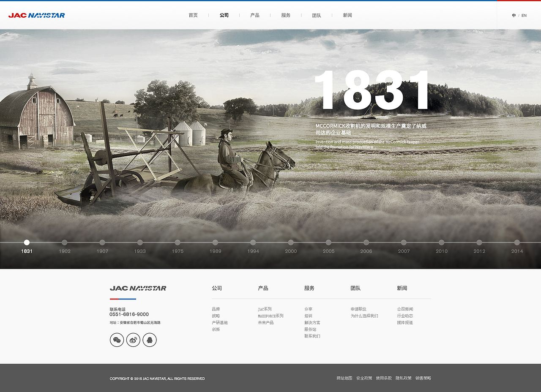Click the 产品 footer column heading

(x=263, y=288)
